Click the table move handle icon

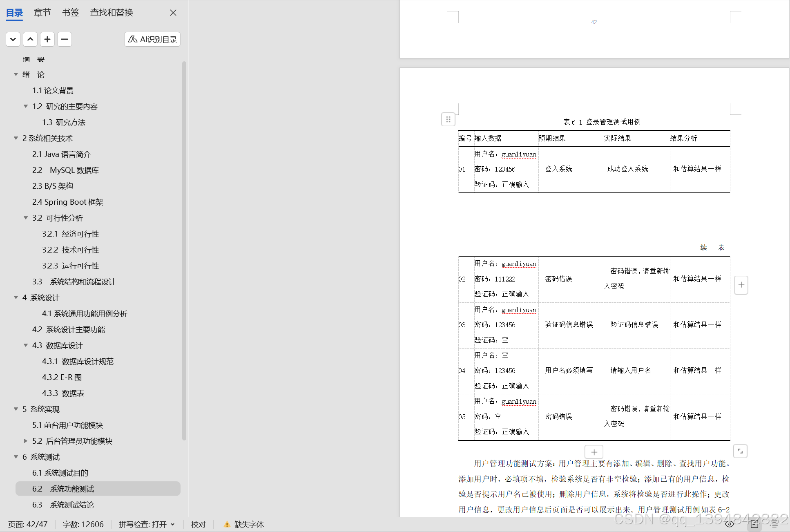point(448,119)
